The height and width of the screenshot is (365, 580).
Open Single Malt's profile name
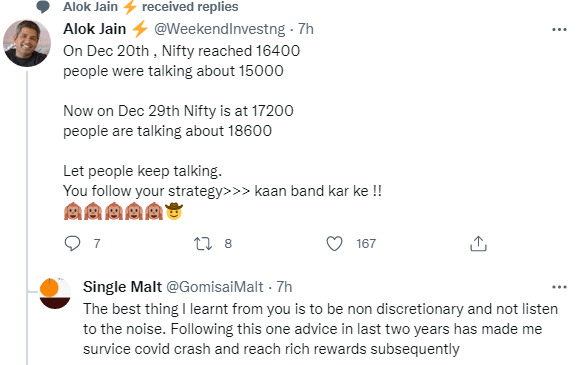[122, 287]
